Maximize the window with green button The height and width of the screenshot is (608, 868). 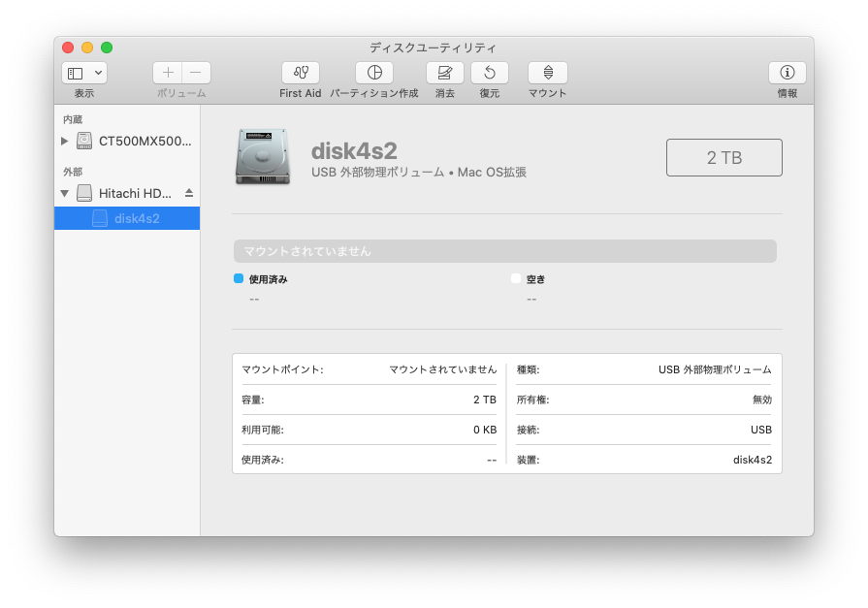107,48
